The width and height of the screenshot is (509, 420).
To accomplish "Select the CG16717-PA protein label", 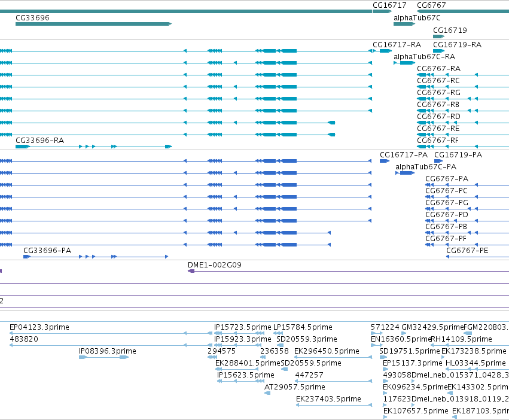I will pyautogui.click(x=404, y=154).
